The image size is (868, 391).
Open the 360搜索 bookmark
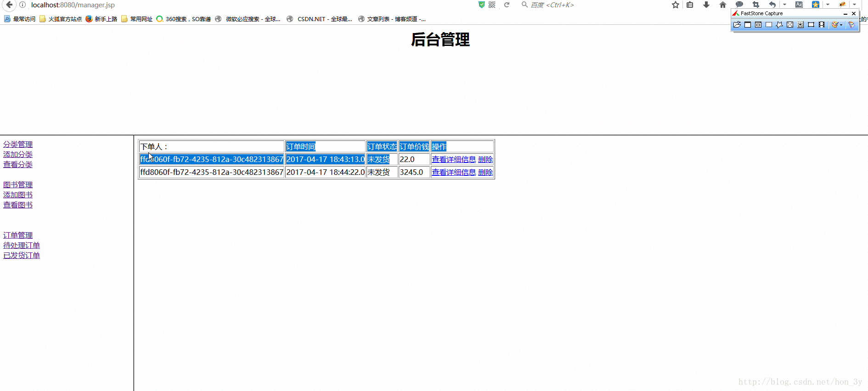(x=184, y=19)
